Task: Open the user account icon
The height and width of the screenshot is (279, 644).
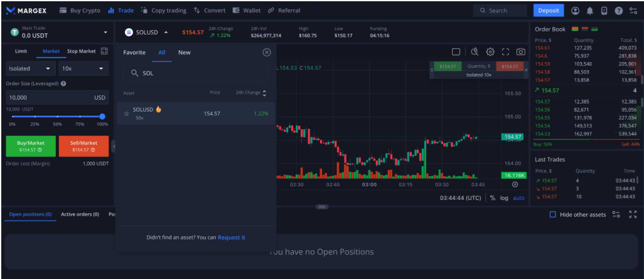Action: 576,11
